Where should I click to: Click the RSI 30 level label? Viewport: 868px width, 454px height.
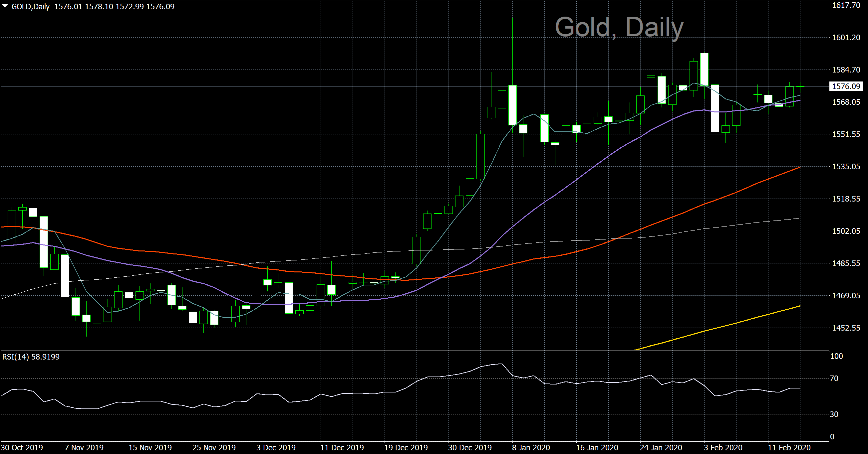834,414
